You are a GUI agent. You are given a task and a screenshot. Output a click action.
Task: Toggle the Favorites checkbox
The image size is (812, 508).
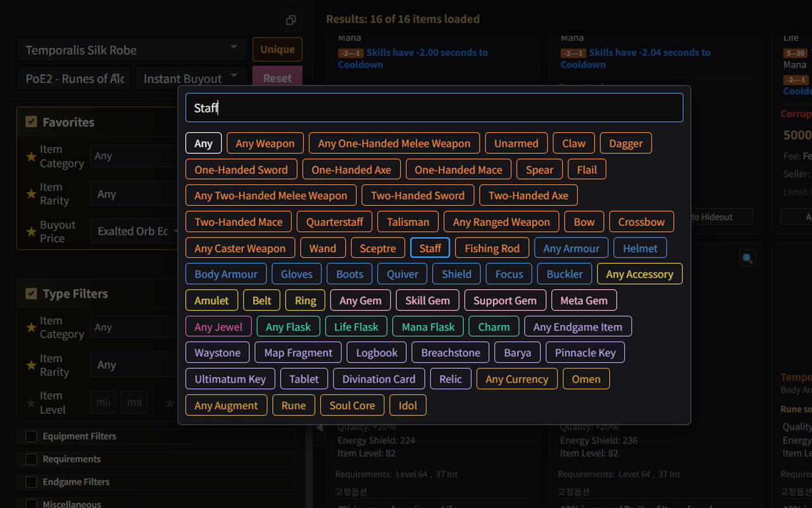tap(31, 122)
